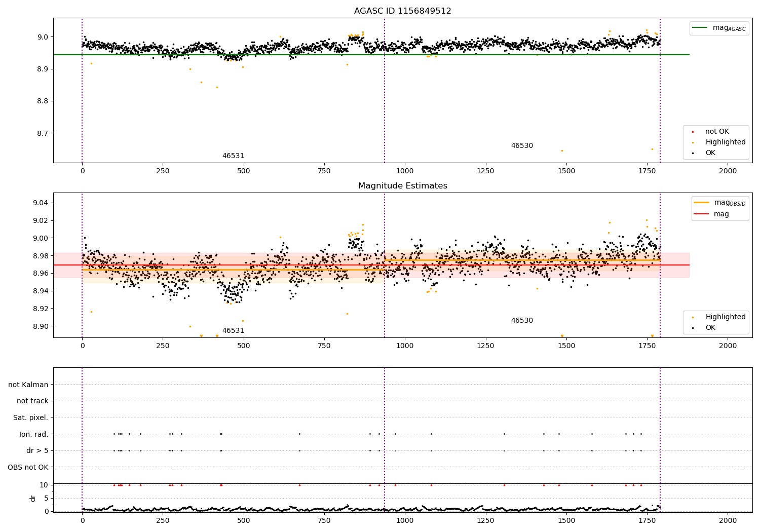Click the 8.96 y-axis tick
Screen dimensions: 760x532
[x=41, y=274]
